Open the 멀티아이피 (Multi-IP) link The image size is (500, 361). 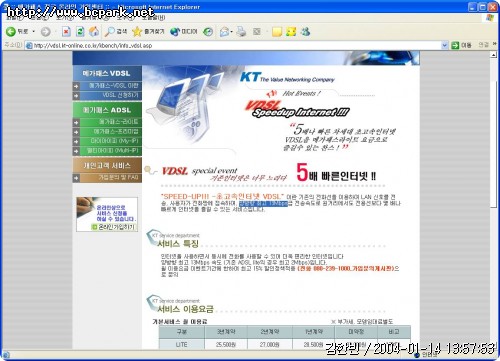click(x=113, y=151)
